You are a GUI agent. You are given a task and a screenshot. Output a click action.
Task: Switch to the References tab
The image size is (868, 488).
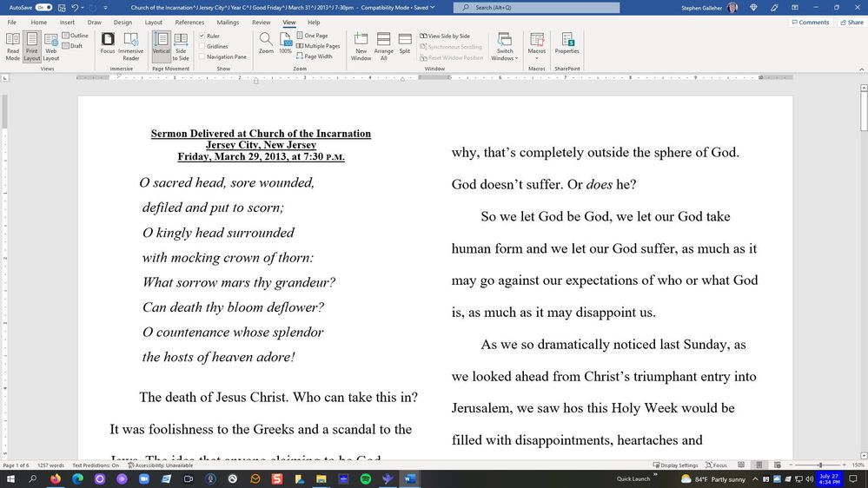(x=189, y=22)
